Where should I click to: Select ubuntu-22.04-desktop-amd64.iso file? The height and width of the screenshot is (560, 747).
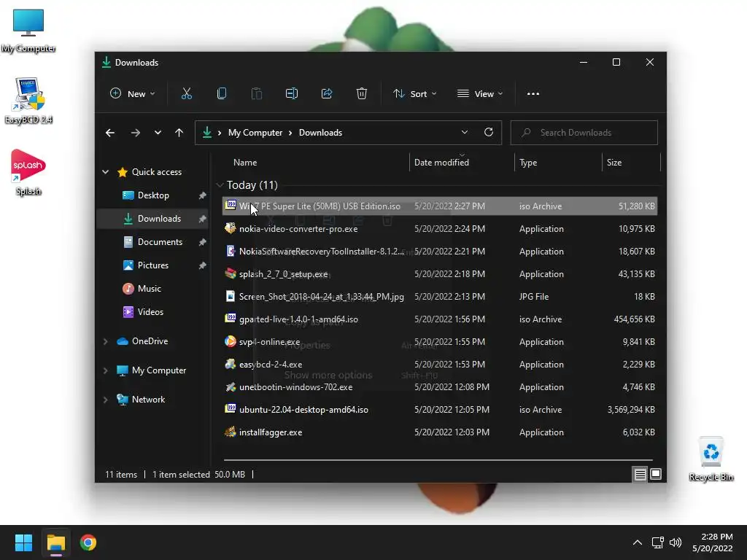(440, 410)
